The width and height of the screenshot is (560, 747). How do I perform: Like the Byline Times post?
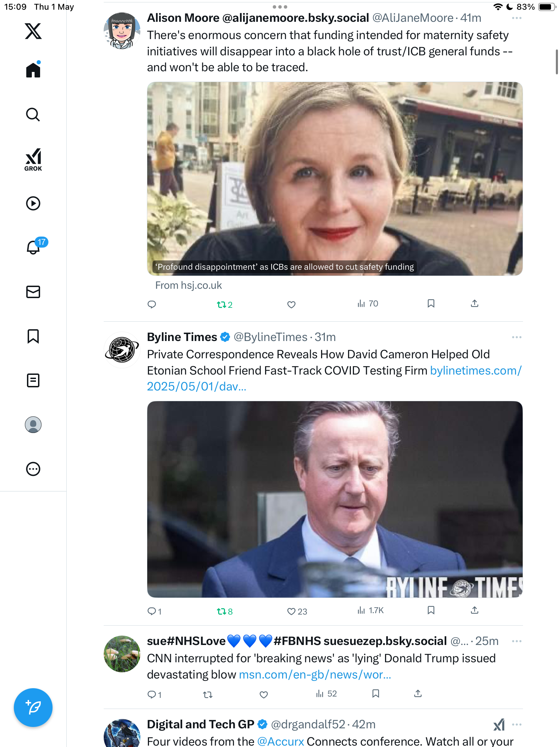[x=297, y=611]
